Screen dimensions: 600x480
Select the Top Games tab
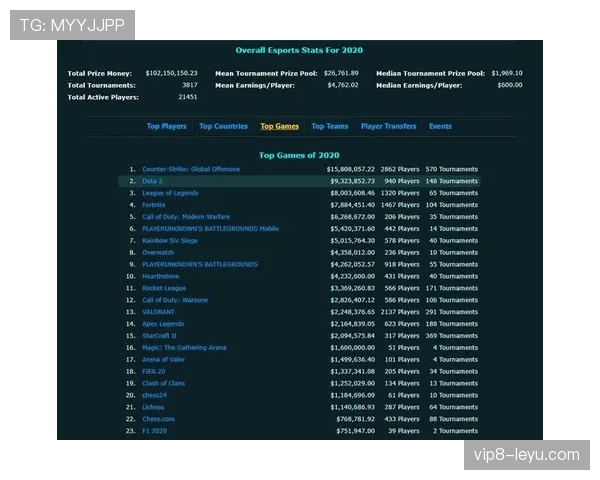pos(280,126)
